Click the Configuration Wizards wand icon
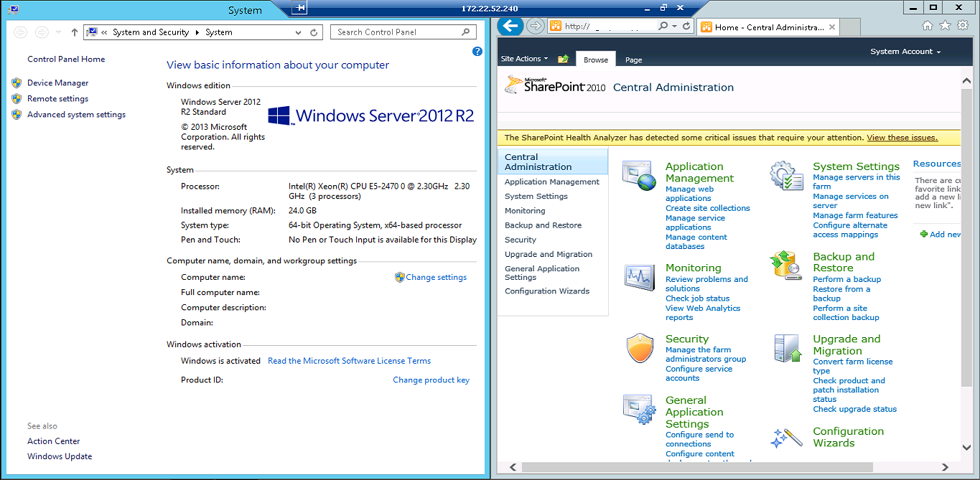 pos(786,438)
